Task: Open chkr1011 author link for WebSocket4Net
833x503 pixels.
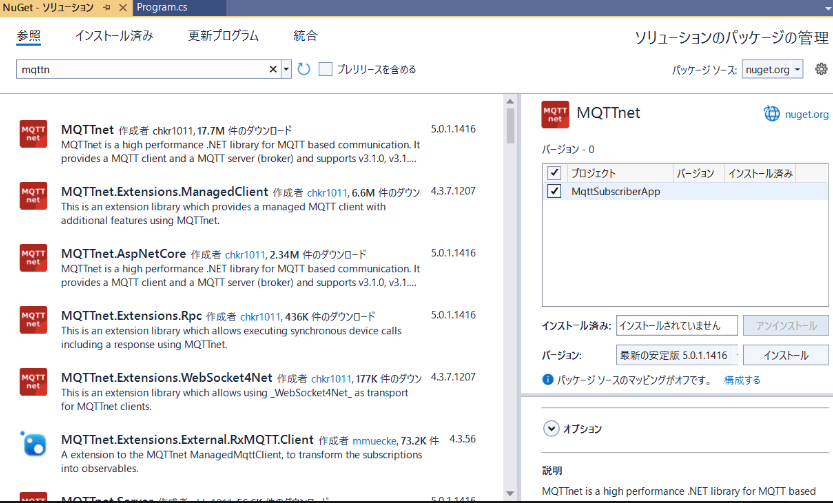Action: click(x=331, y=379)
